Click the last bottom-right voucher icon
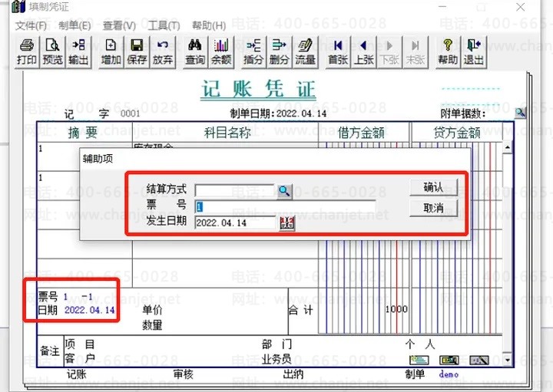Screen dimensions: 553x392 (479, 360)
